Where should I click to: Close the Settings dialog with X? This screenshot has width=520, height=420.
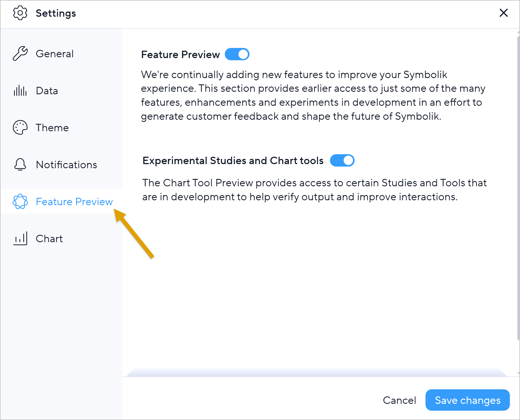tap(503, 13)
